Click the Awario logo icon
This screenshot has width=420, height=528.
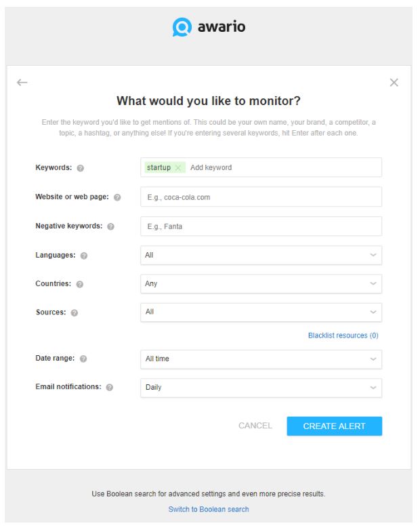coord(182,27)
